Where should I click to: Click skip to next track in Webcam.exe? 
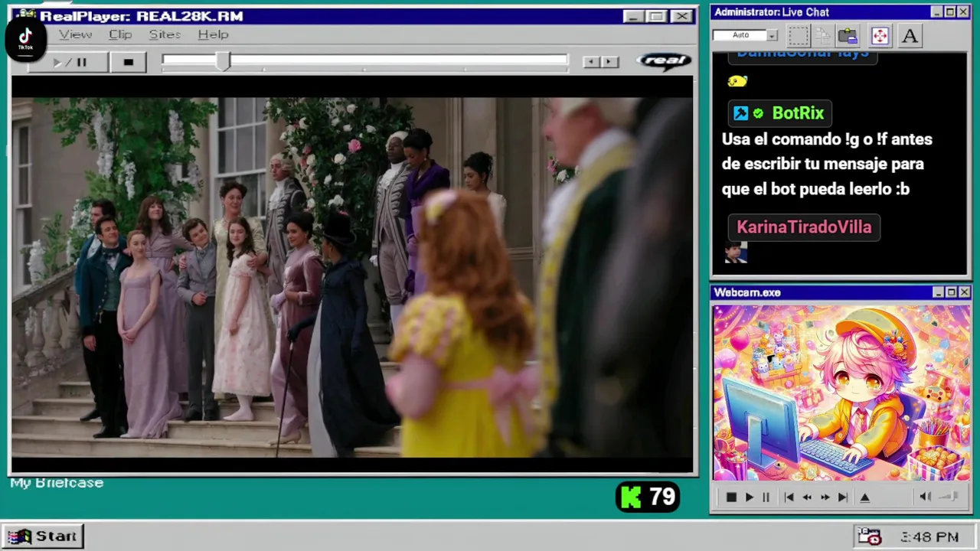point(842,497)
